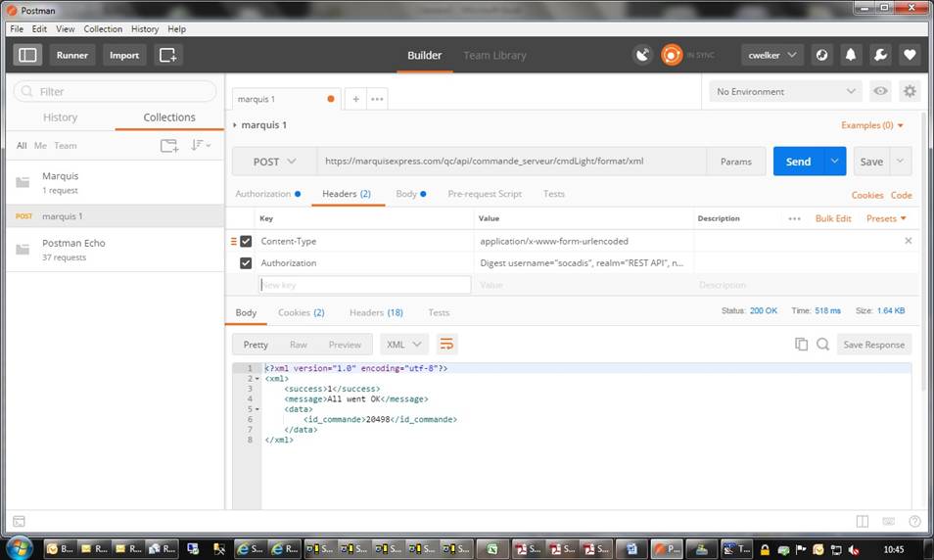
Task: Click the Params button
Action: point(735,162)
